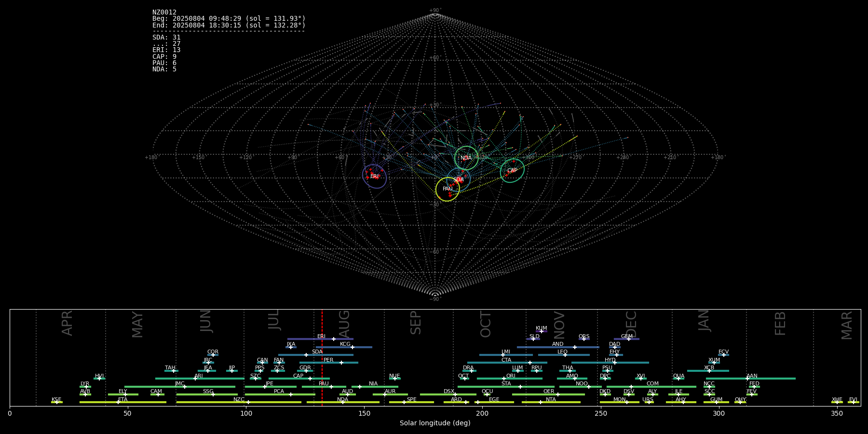
Task: Click the AAN shower label in timeline
Action: click(x=752, y=376)
